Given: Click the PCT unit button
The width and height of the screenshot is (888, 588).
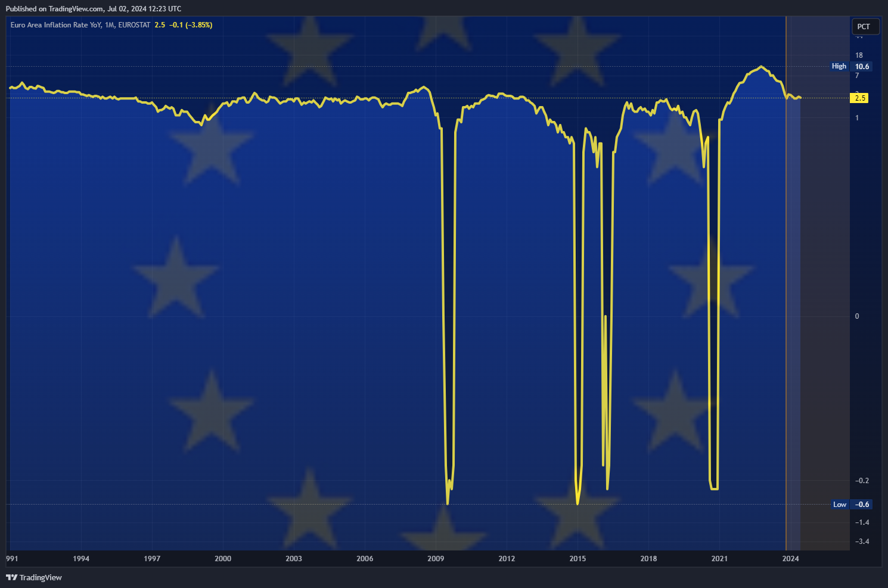Looking at the screenshot, I should click(x=865, y=26).
